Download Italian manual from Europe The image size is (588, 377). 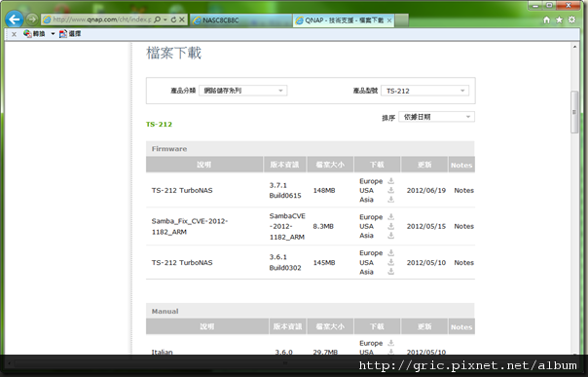pos(390,343)
